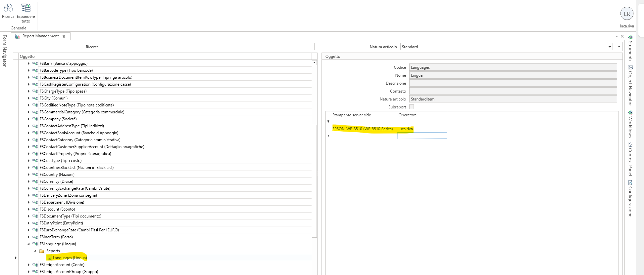The height and width of the screenshot is (275, 644).
Task: Click the FSLedgerAccountGroup object icon
Action: pos(35,272)
